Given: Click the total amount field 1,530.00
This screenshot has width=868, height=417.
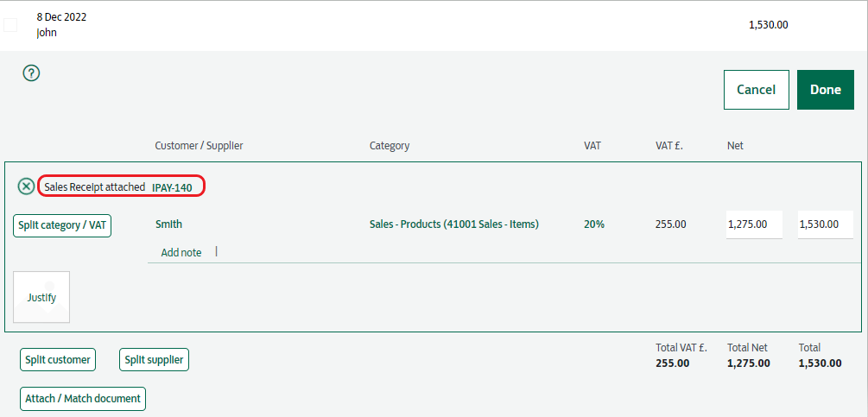Looking at the screenshot, I should click(826, 224).
